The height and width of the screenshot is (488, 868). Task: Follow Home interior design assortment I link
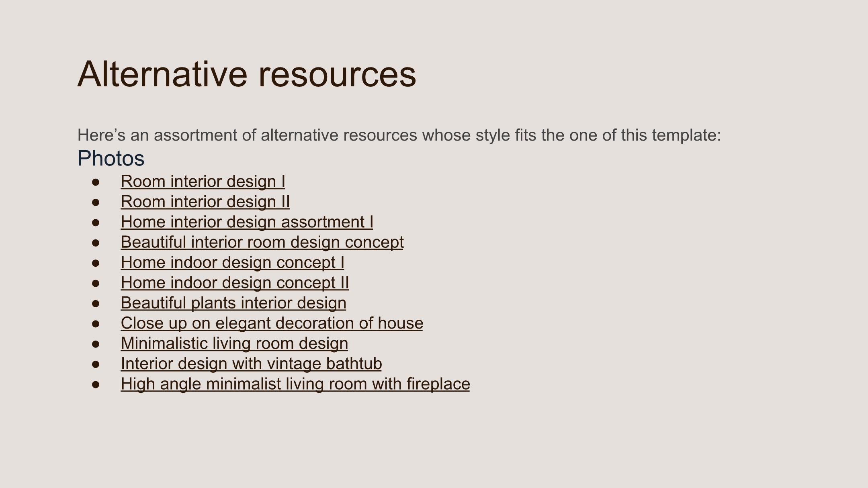pos(247,222)
